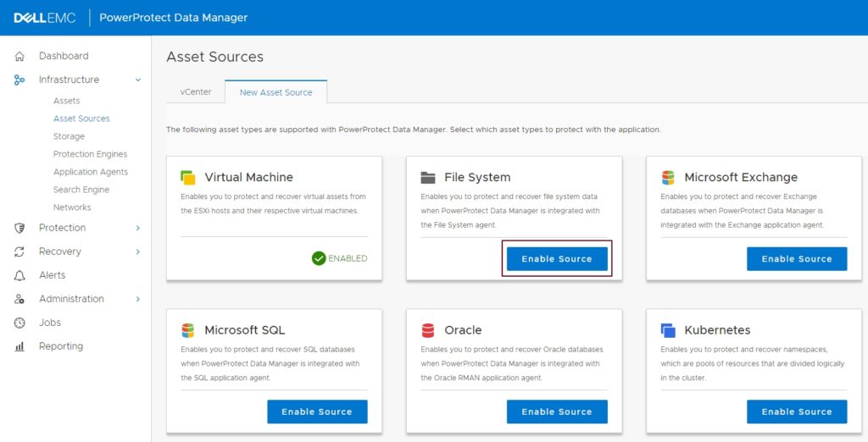Click the Administration user-gear icon
The width and height of the screenshot is (868, 442).
[19, 299]
